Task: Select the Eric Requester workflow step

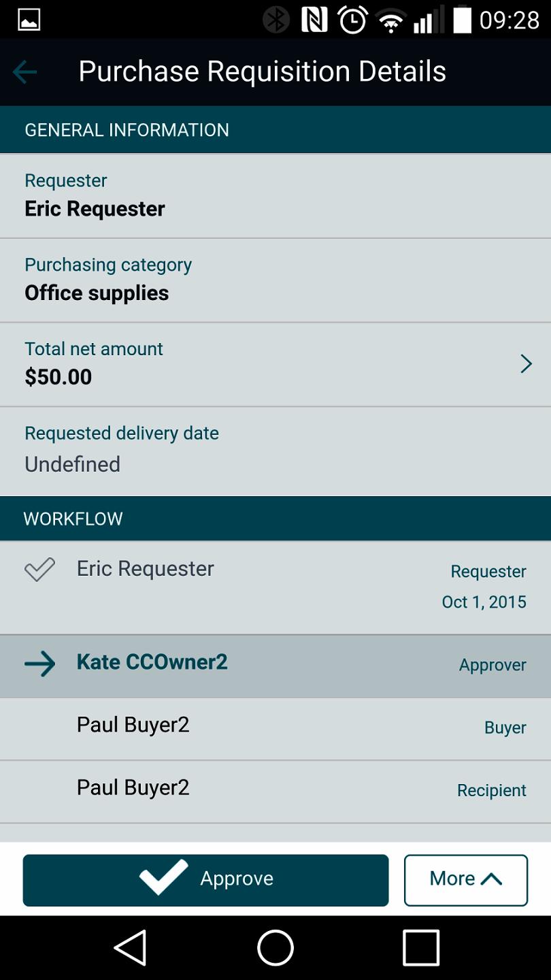Action: point(275,587)
